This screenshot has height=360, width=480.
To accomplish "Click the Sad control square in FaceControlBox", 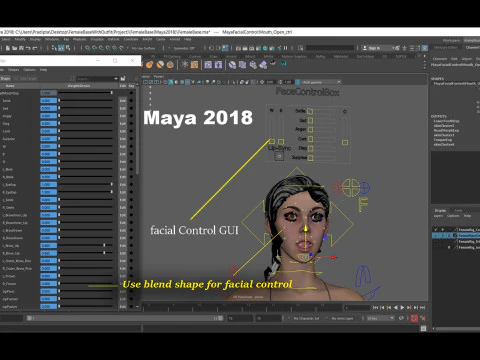I will coord(310,120).
